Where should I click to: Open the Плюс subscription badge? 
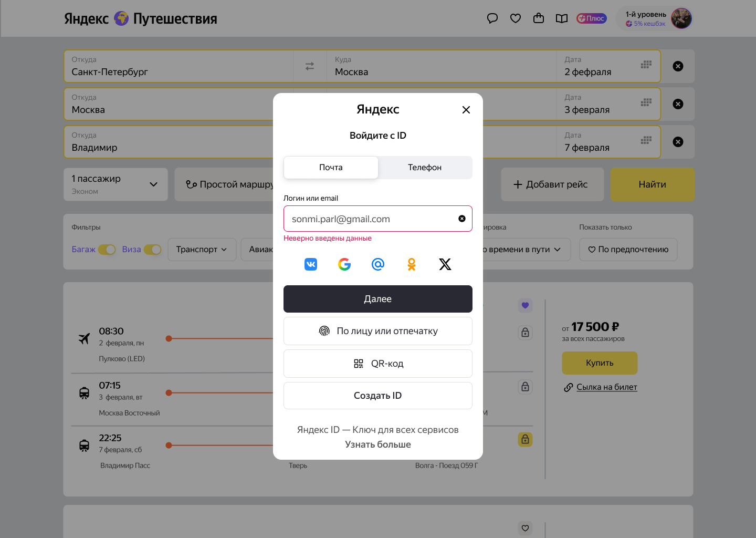592,18
